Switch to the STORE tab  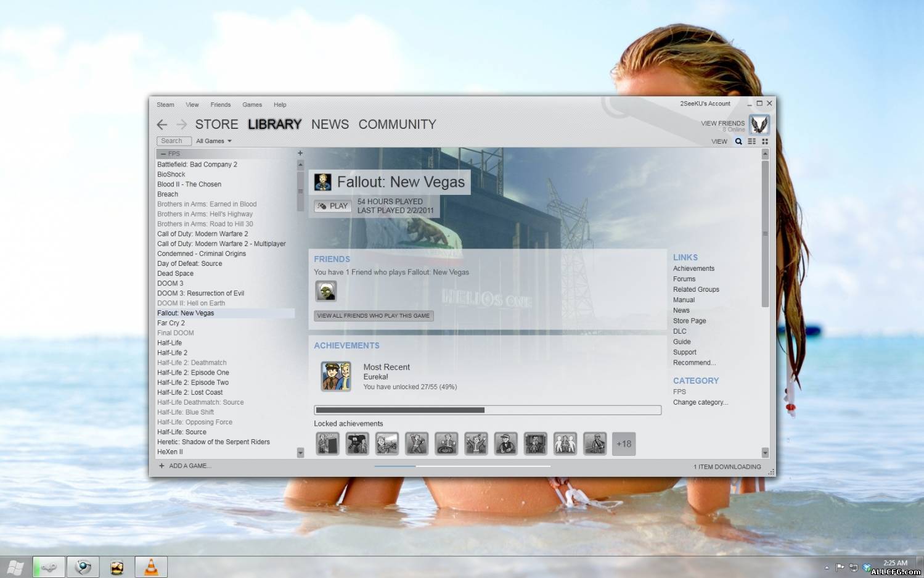click(216, 125)
